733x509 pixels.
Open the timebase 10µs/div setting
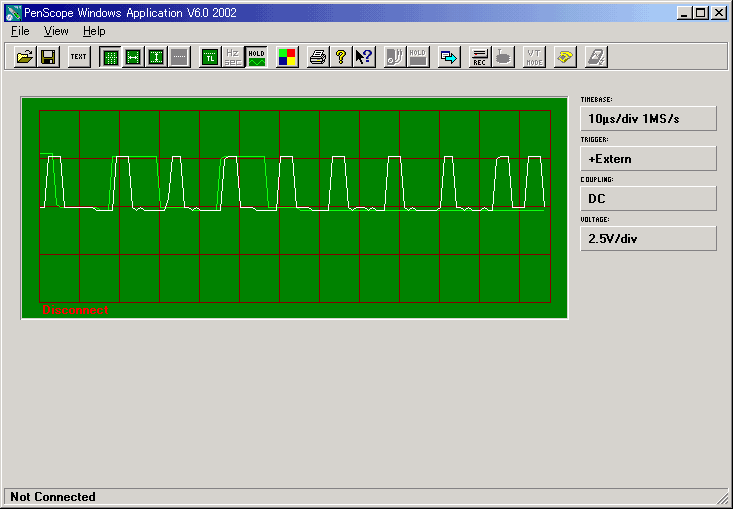click(x=648, y=118)
